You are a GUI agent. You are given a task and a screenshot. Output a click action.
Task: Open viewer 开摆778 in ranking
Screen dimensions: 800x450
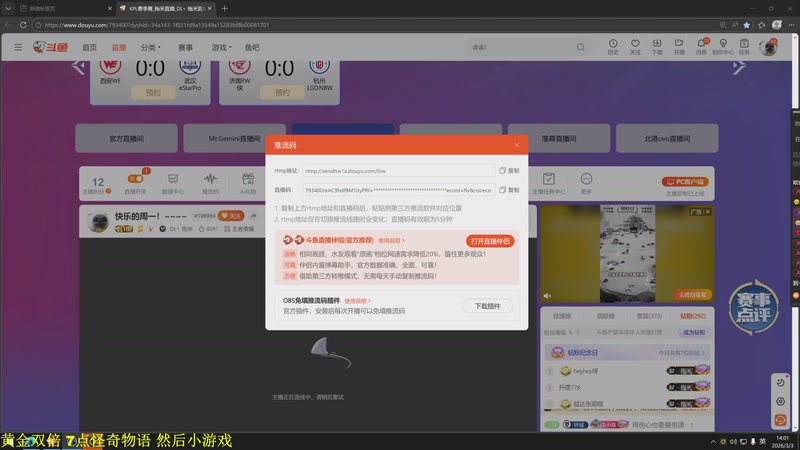point(569,387)
